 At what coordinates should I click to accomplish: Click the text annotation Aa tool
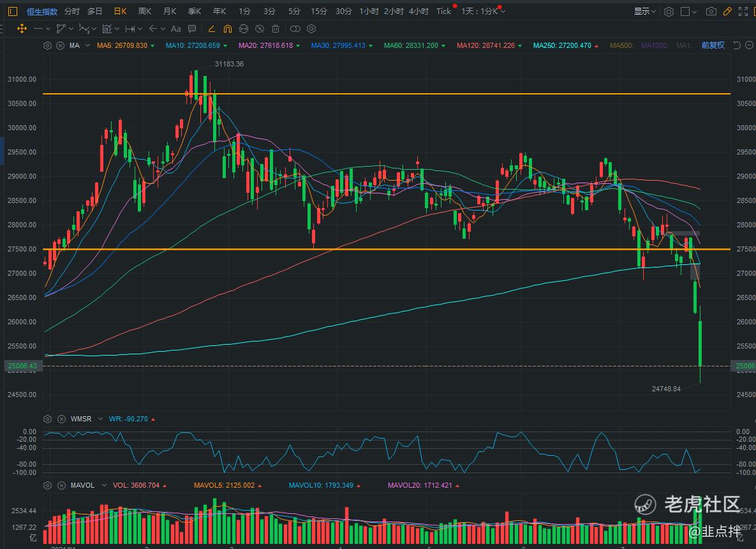click(x=175, y=29)
